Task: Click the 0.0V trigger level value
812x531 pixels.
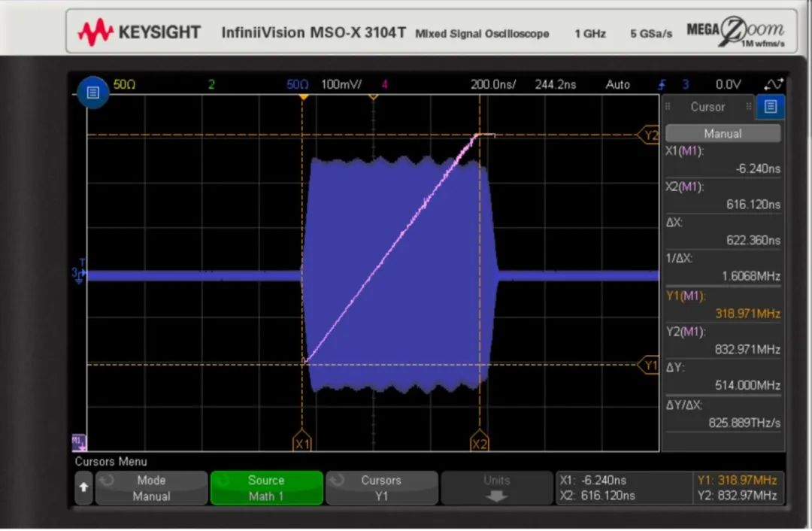Action: coord(728,84)
